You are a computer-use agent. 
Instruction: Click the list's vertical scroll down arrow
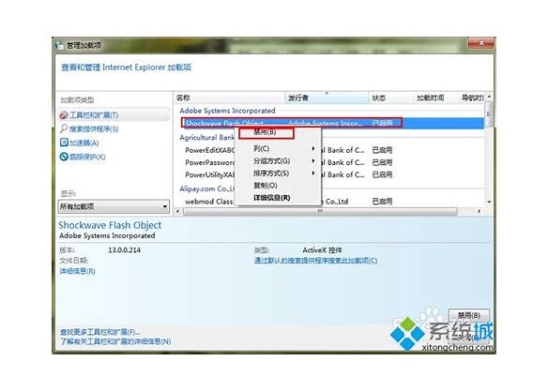489,202
